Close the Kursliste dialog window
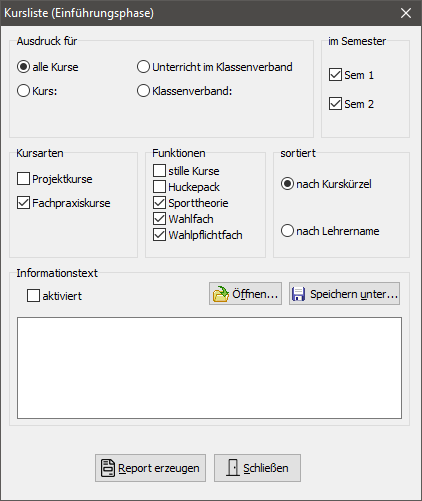Screen dimensions: 422x501 tap(406, 13)
